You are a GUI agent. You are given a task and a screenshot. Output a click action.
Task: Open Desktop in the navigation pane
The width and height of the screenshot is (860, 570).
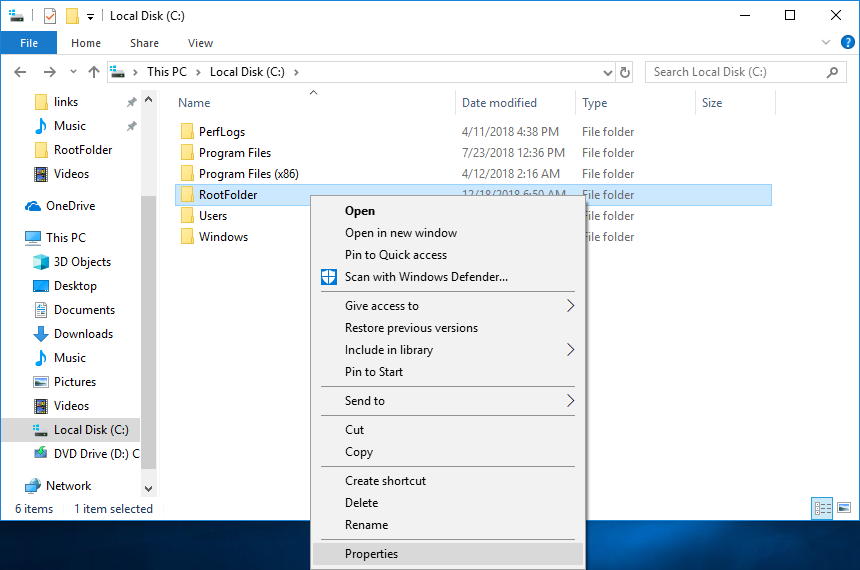75,286
